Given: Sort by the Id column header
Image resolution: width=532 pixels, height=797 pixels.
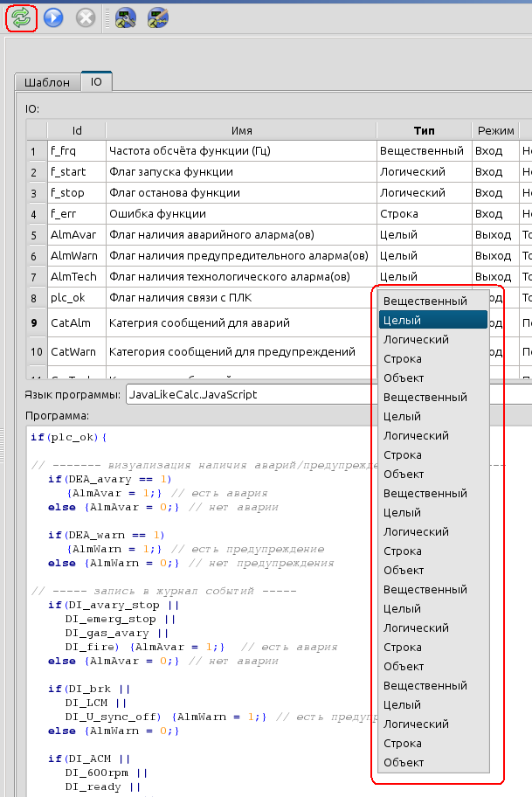Looking at the screenshot, I should click(x=77, y=130).
